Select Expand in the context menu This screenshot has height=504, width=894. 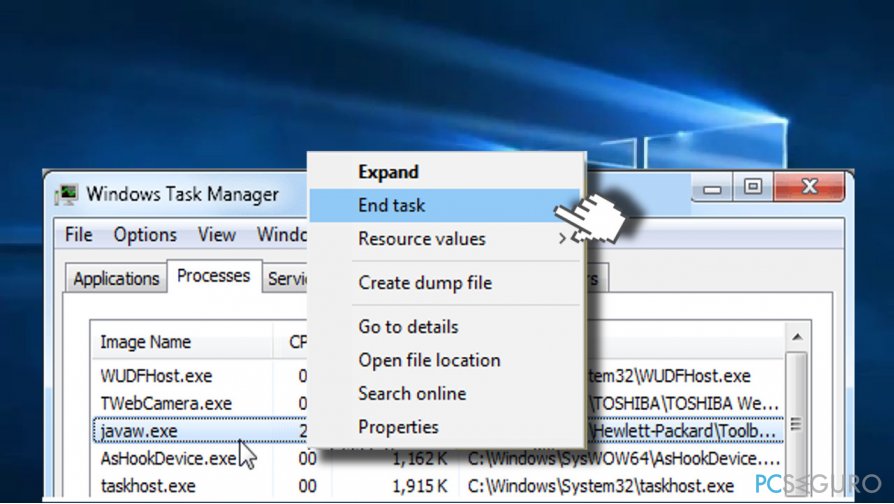(388, 172)
